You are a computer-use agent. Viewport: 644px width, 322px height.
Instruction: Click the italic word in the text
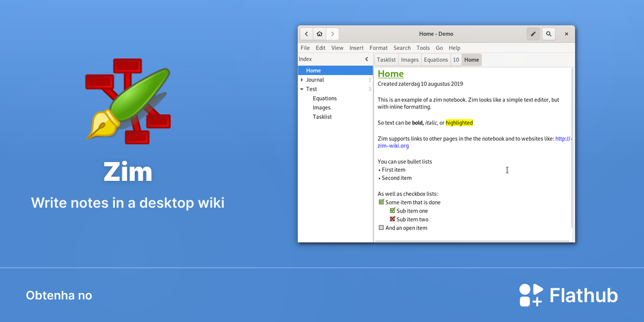(x=431, y=123)
